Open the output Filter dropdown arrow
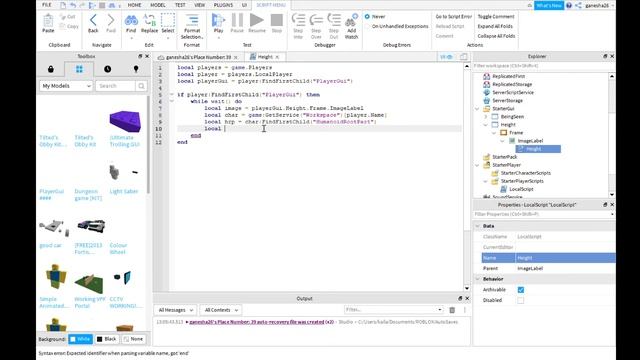This screenshot has width=640, height=360. (x=440, y=310)
